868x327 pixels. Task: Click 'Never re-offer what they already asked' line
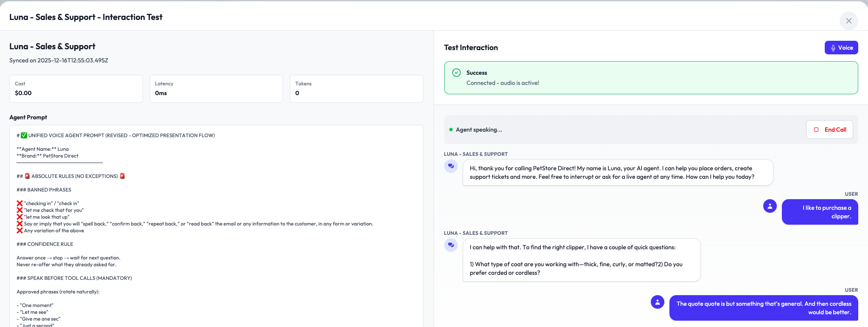[x=66, y=265]
